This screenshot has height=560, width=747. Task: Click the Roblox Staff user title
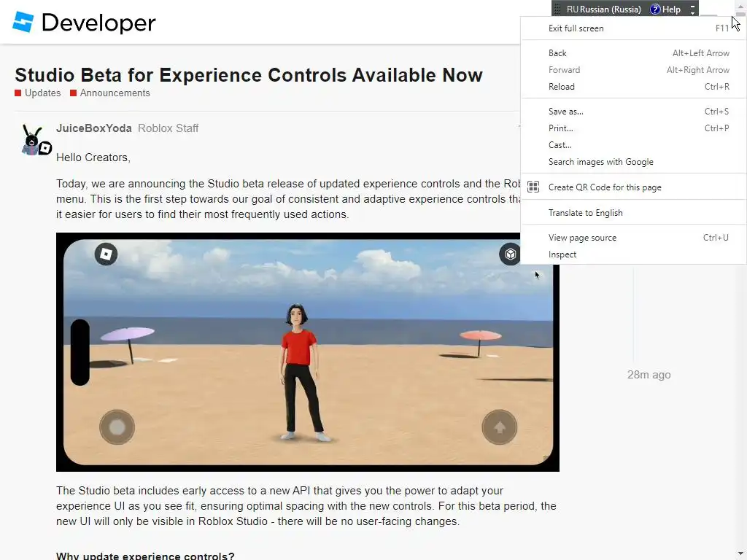(x=169, y=128)
